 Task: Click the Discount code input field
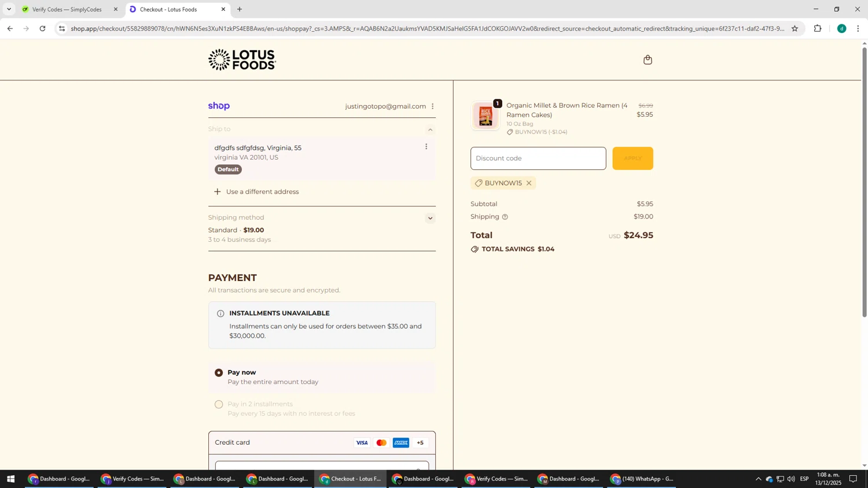(538, 158)
